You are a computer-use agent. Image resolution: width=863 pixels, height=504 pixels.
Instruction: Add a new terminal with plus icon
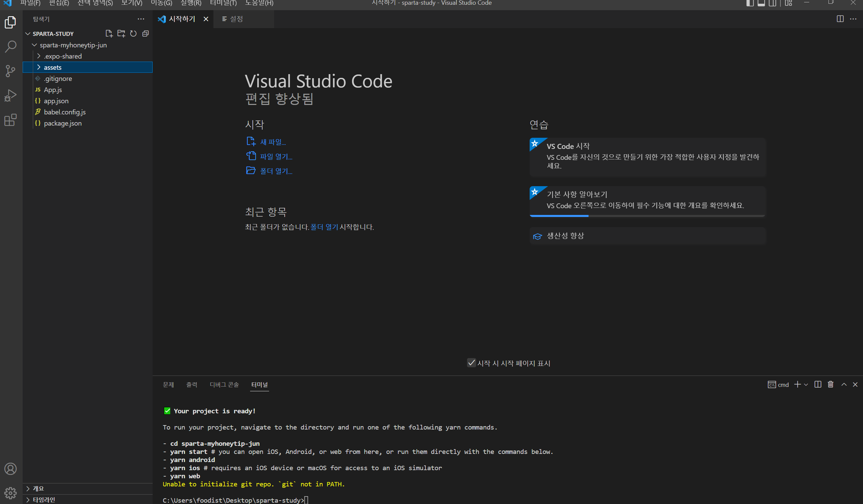[797, 385]
